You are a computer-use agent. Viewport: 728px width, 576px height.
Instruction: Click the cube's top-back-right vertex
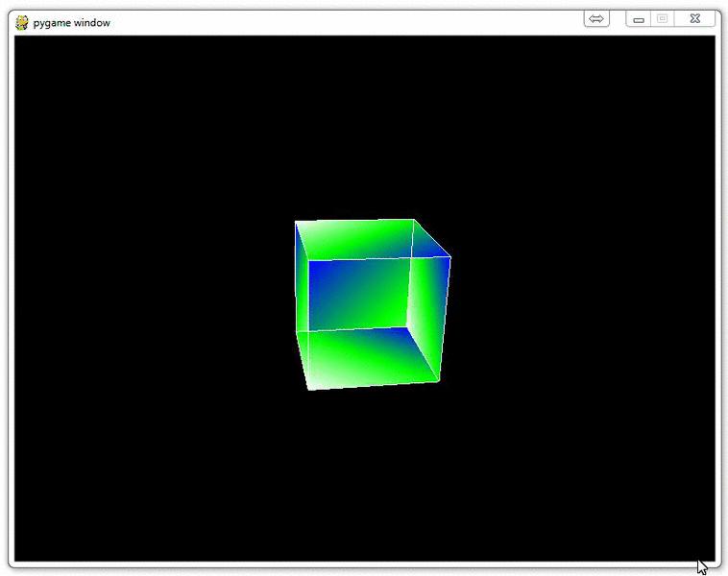coord(414,220)
